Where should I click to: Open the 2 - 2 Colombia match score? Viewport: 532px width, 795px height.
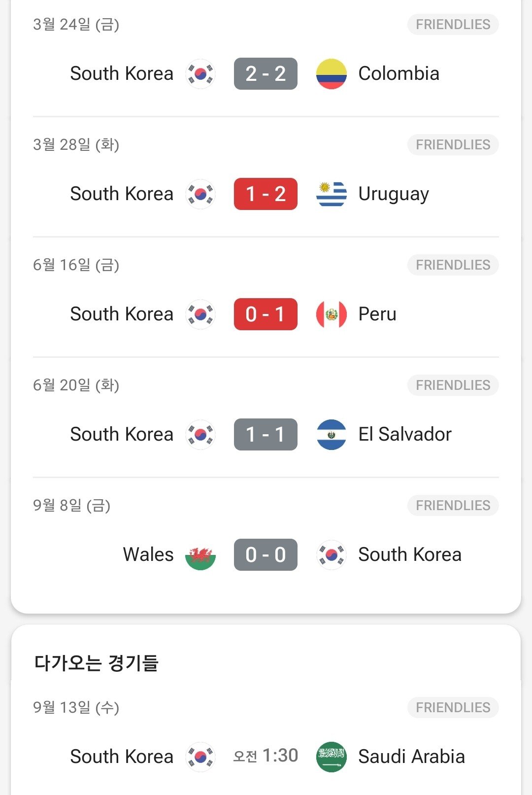pos(266,74)
